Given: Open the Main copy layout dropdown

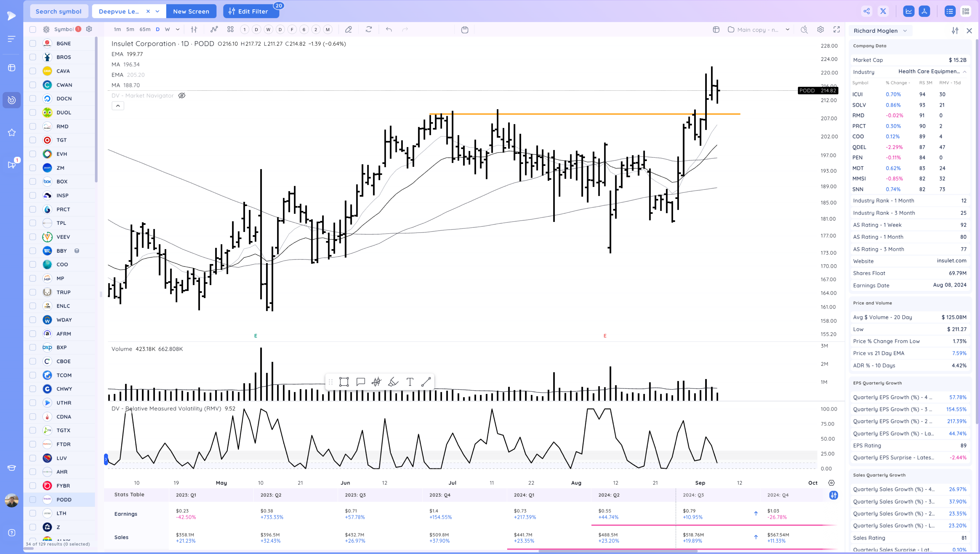Looking at the screenshot, I should (787, 29).
